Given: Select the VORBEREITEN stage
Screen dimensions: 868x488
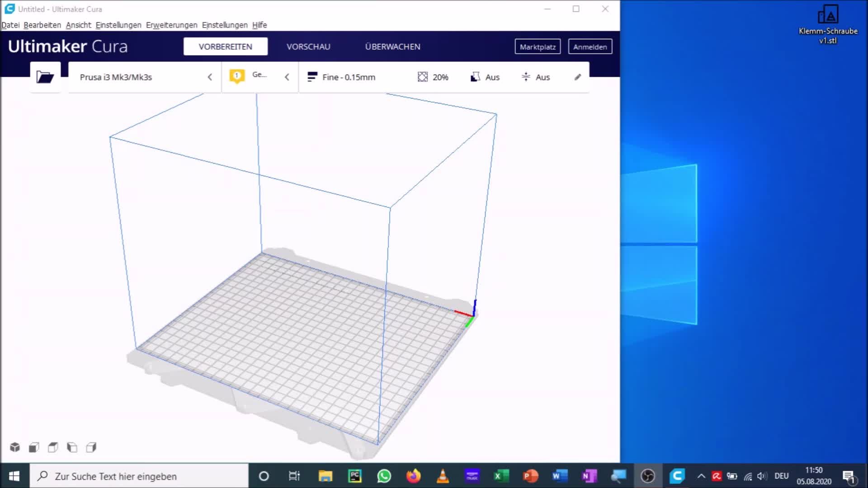Looking at the screenshot, I should 226,47.
